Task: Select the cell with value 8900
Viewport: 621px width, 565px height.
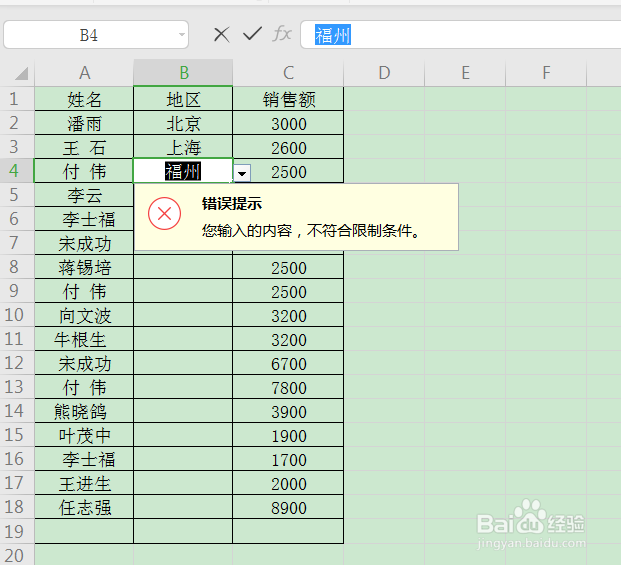Action: point(288,507)
